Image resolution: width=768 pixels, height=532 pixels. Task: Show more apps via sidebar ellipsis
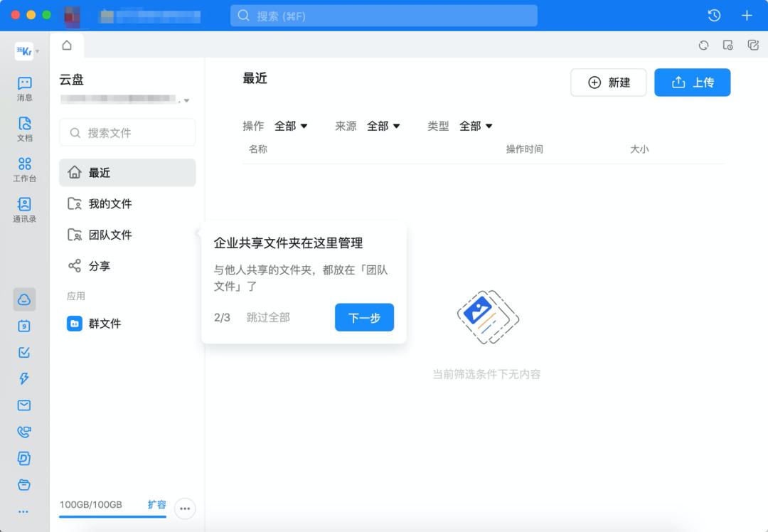pos(23,511)
